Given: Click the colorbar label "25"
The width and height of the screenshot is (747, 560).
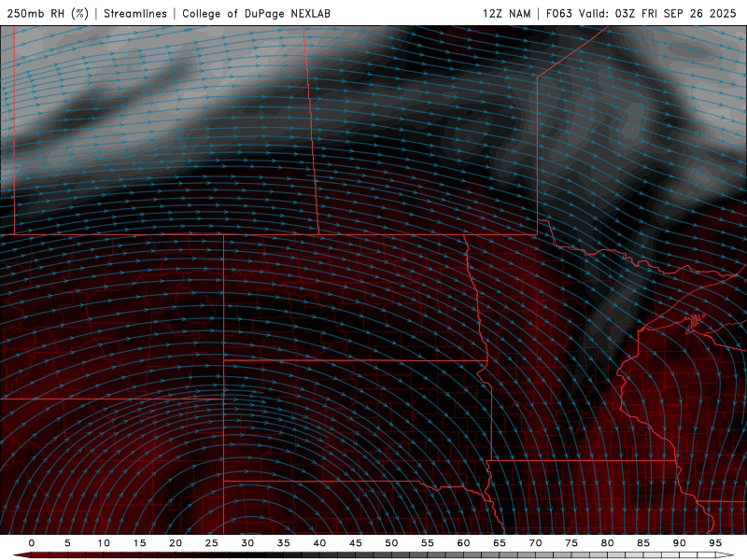Looking at the screenshot, I should point(212,543).
